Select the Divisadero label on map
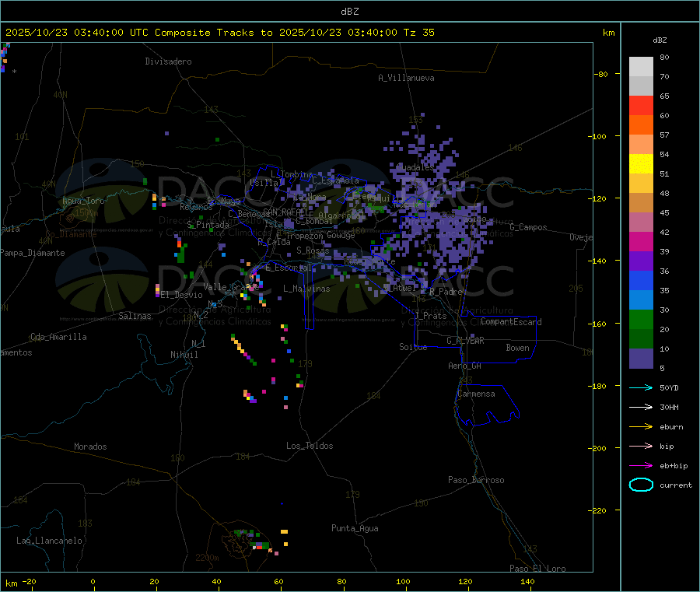 (x=168, y=61)
